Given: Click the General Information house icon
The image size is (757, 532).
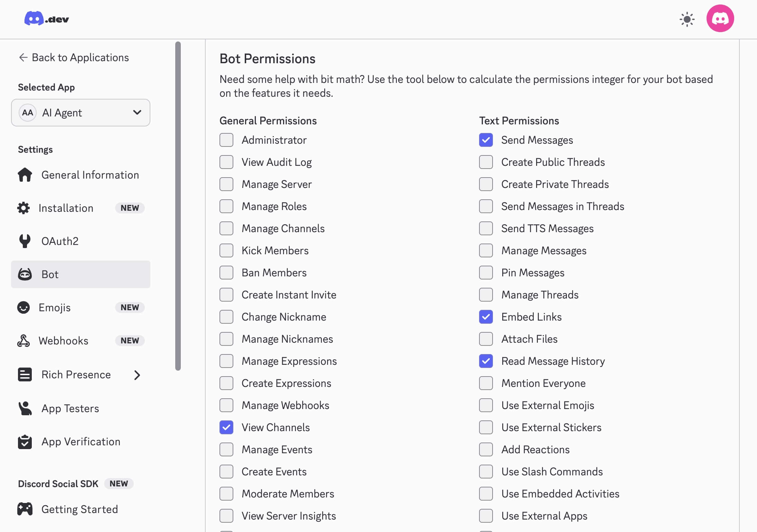Looking at the screenshot, I should point(25,175).
